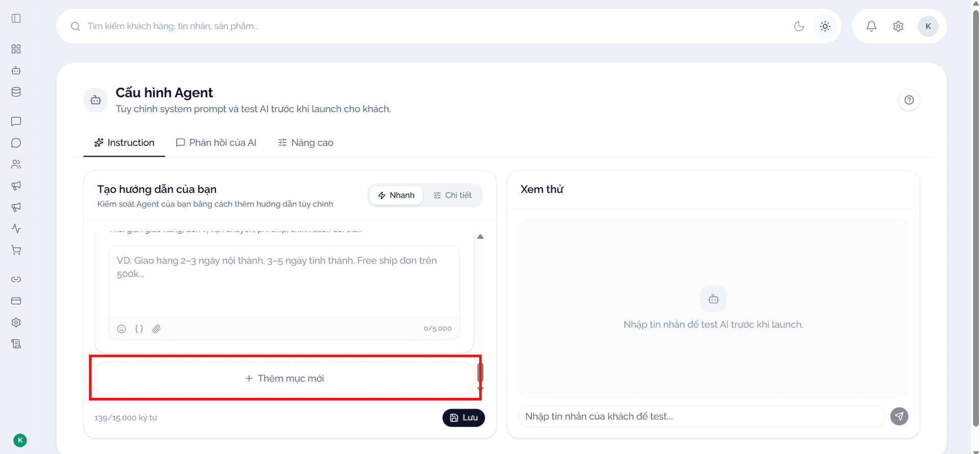This screenshot has width=980, height=454.
Task: Open the help question mark icon
Action: click(909, 100)
